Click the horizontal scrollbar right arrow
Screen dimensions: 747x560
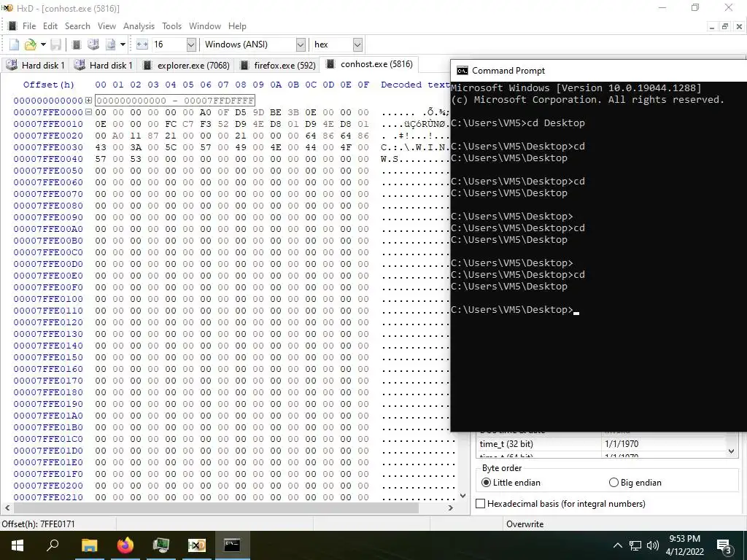pyautogui.click(x=451, y=508)
